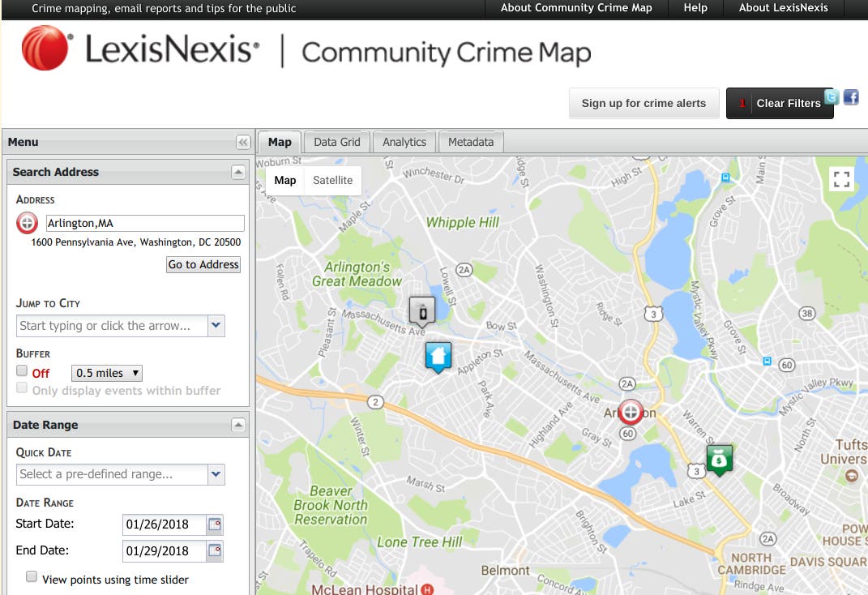Viewport: 868px width, 595px height.
Task: Check View points using time slider
Action: click(x=32, y=577)
